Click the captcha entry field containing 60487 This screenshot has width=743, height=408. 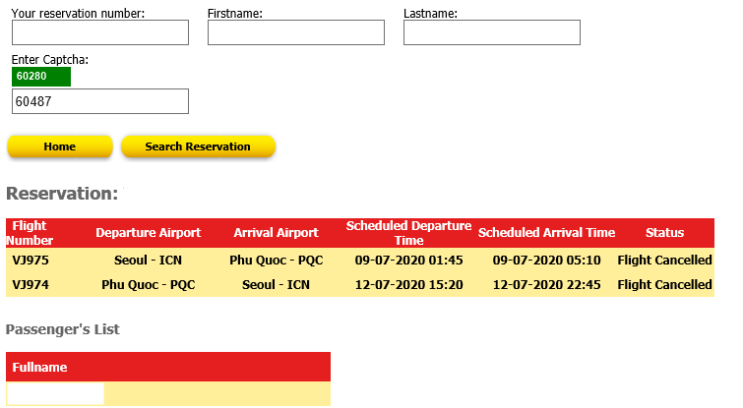pyautogui.click(x=100, y=101)
